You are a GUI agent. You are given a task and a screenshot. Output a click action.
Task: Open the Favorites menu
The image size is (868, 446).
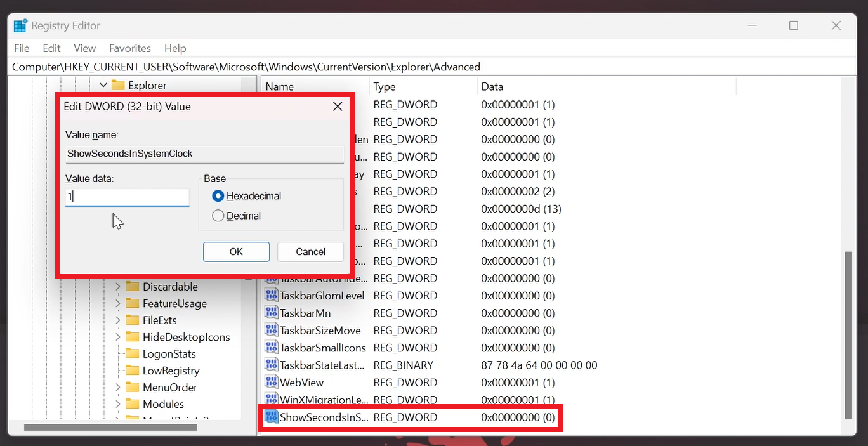[x=130, y=48]
